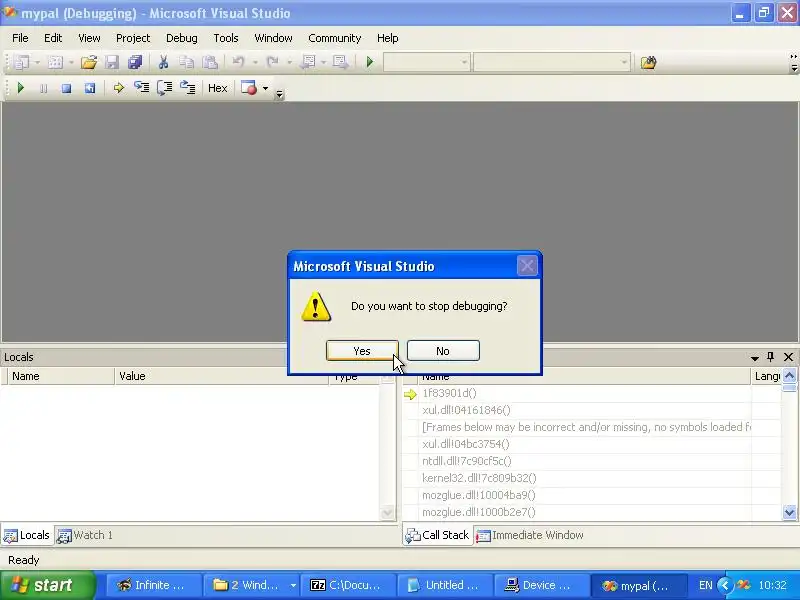The width and height of the screenshot is (800, 600).
Task: Switch to Device Manager taskbar button
Action: (540, 585)
